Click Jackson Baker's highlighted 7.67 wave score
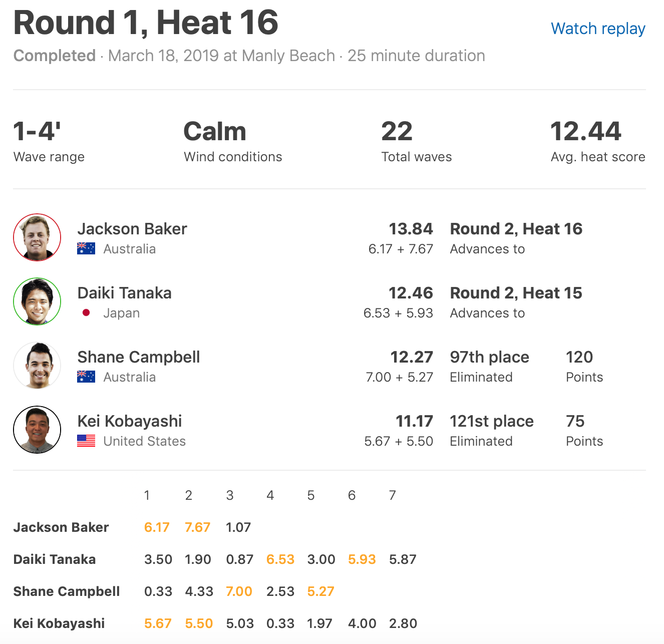Image resolution: width=664 pixels, height=644 pixels. point(197,527)
